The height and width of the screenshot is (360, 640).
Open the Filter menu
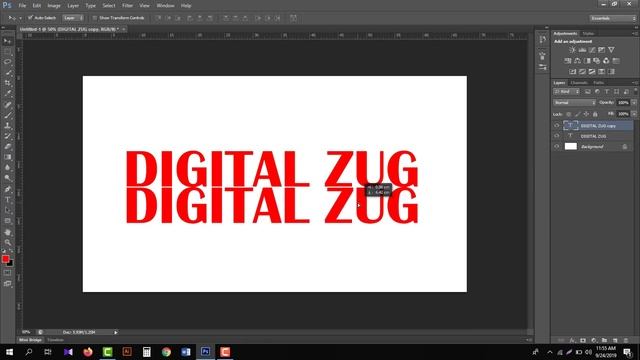(x=127, y=6)
